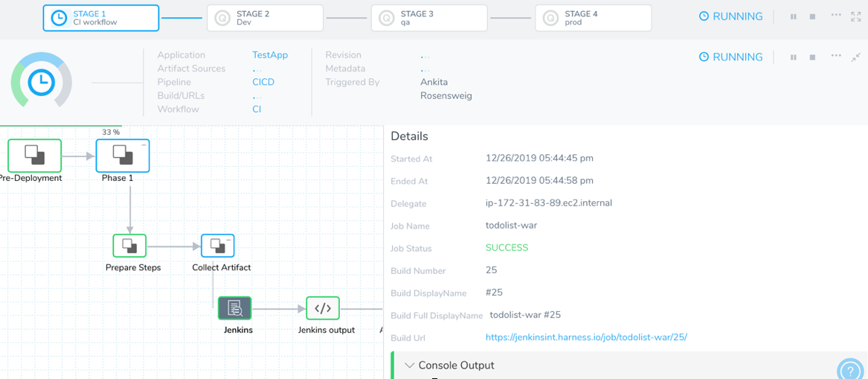
Task: Click Build Full DisplayName todolist-war #25
Action: pos(525,315)
